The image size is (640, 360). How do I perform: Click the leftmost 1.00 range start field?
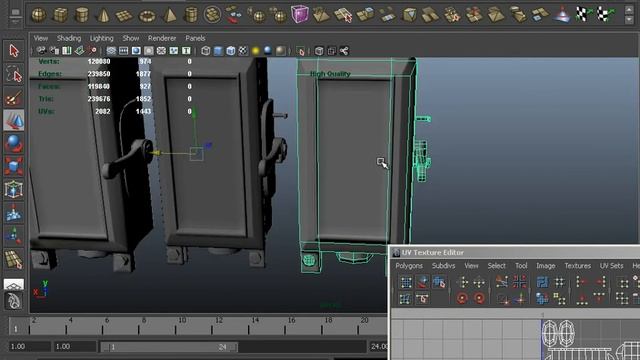[x=29, y=347]
